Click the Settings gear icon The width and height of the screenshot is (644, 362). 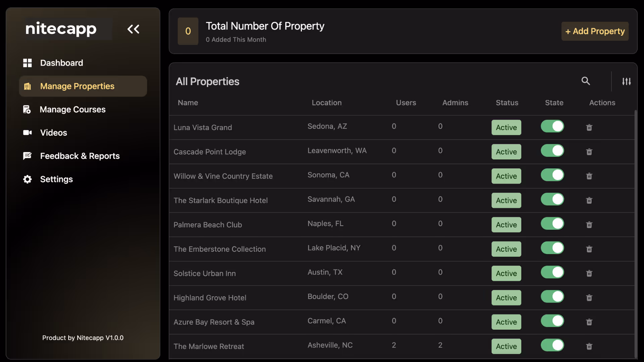(x=28, y=179)
